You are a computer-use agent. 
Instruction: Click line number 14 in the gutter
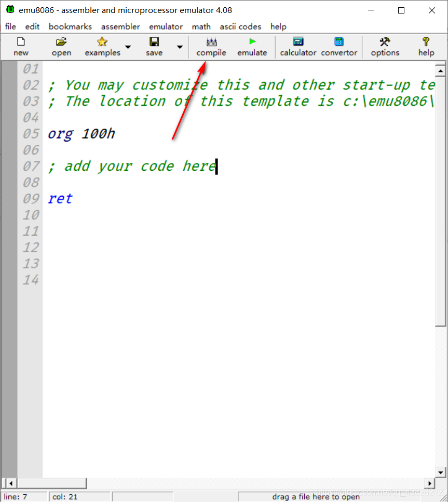31,280
